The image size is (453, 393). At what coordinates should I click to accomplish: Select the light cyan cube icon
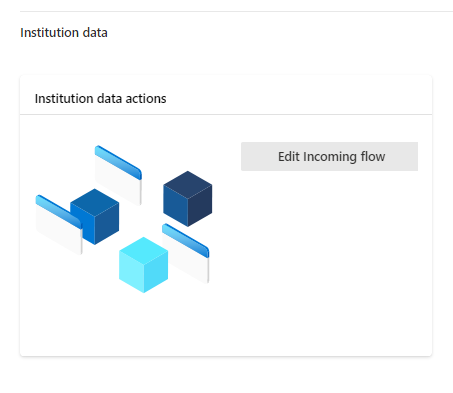pyautogui.click(x=144, y=265)
